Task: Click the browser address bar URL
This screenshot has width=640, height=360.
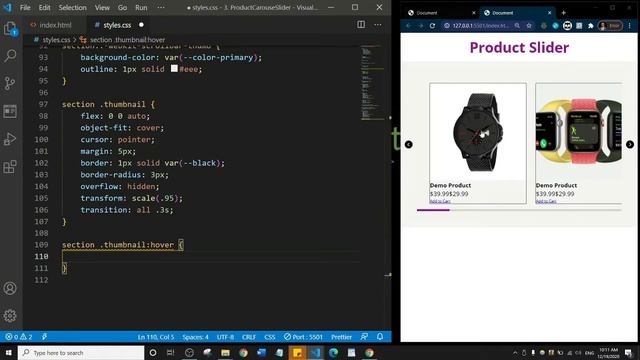Action: click(x=480, y=26)
